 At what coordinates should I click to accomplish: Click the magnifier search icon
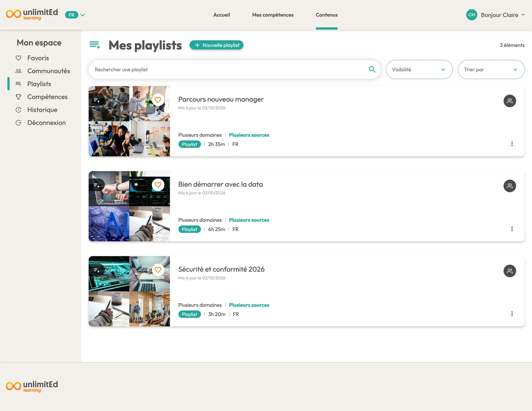click(x=372, y=70)
